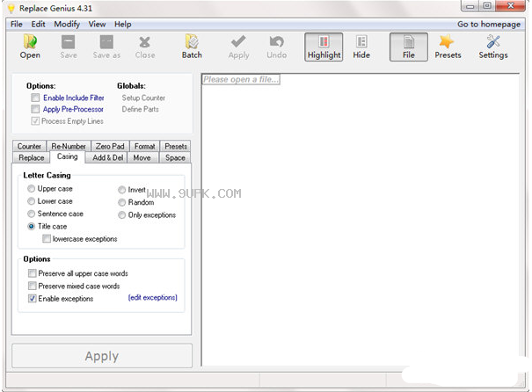Click the Close file toolbar icon
532x392 pixels.
coord(145,47)
